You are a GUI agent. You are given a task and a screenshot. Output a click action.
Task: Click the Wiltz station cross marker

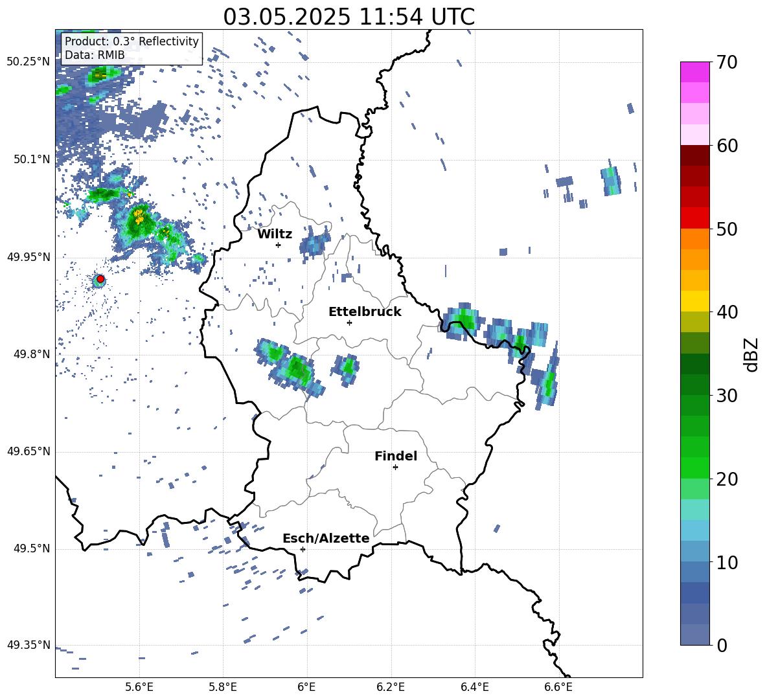coord(279,245)
